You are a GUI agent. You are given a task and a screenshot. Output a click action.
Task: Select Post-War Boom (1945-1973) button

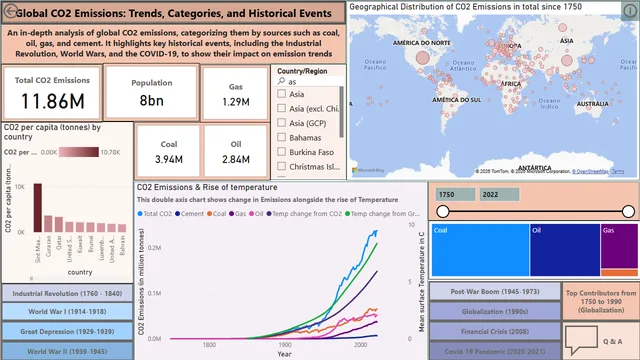point(495,291)
